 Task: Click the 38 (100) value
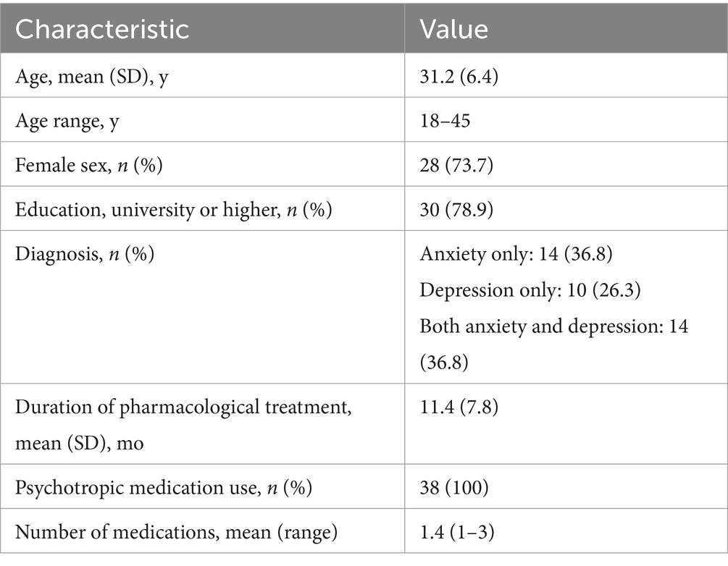point(453,488)
